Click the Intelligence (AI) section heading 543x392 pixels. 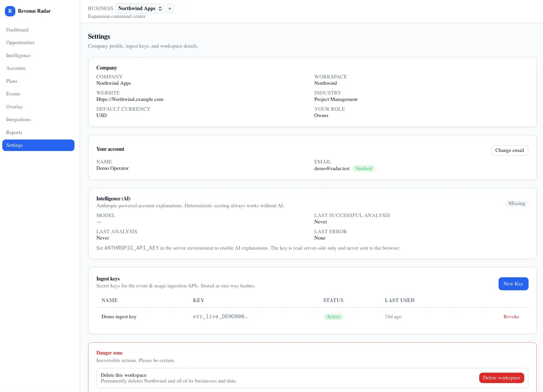coord(113,199)
